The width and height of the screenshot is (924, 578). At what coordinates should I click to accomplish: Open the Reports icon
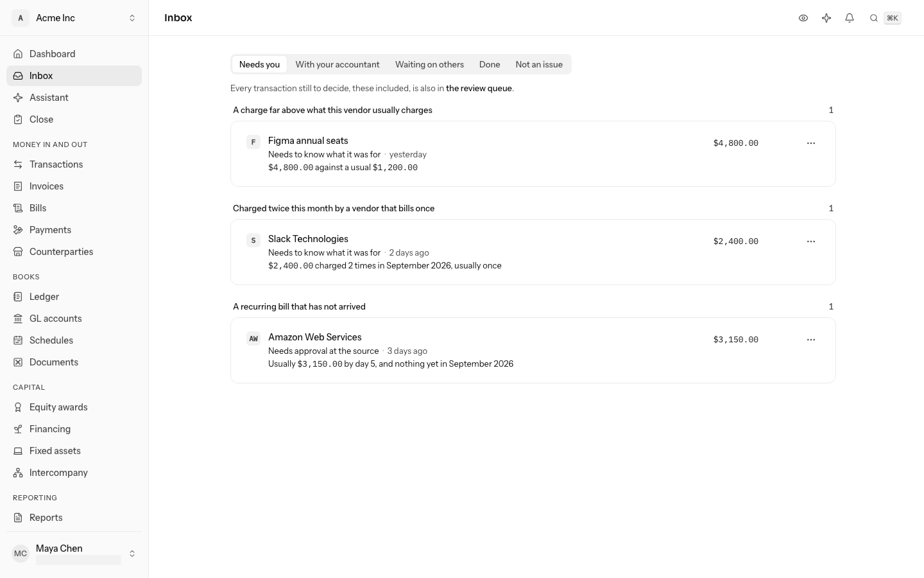[x=18, y=518]
